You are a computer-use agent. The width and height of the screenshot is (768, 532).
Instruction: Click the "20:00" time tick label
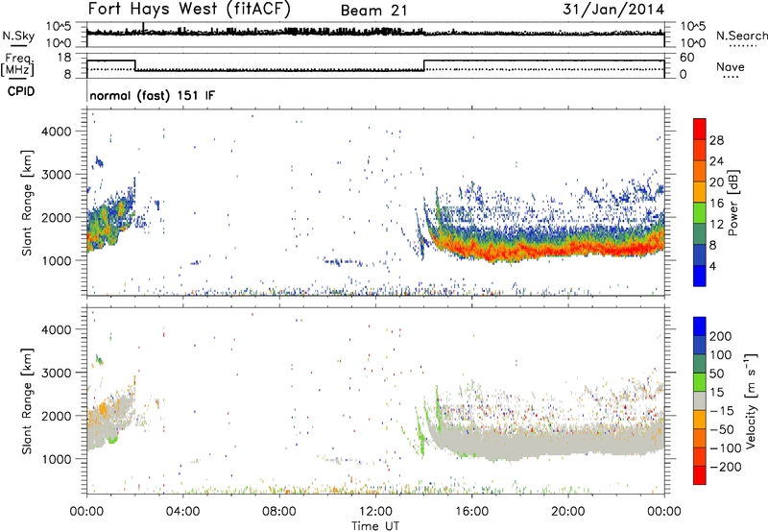tap(567, 512)
